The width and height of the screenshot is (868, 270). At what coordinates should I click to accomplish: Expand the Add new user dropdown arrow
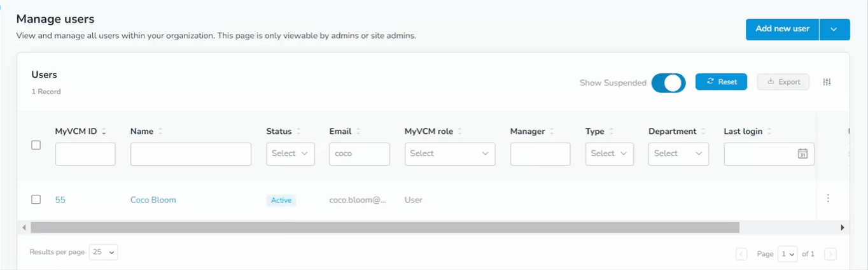835,29
